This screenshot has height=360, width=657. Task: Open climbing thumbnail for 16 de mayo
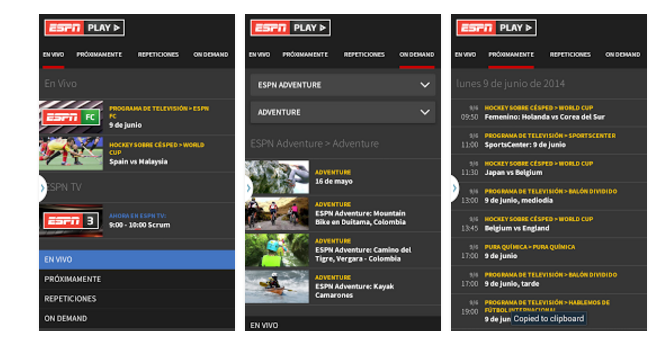point(277,177)
